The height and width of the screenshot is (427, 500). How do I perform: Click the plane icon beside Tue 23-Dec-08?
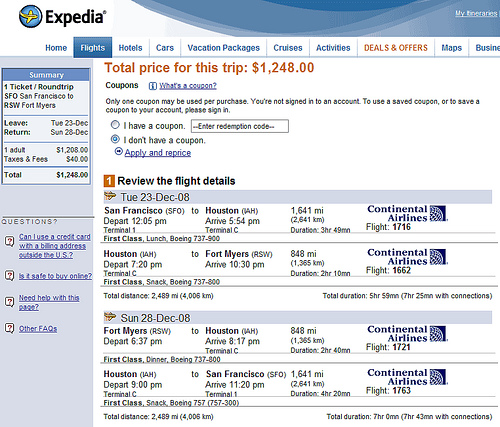[110, 196]
